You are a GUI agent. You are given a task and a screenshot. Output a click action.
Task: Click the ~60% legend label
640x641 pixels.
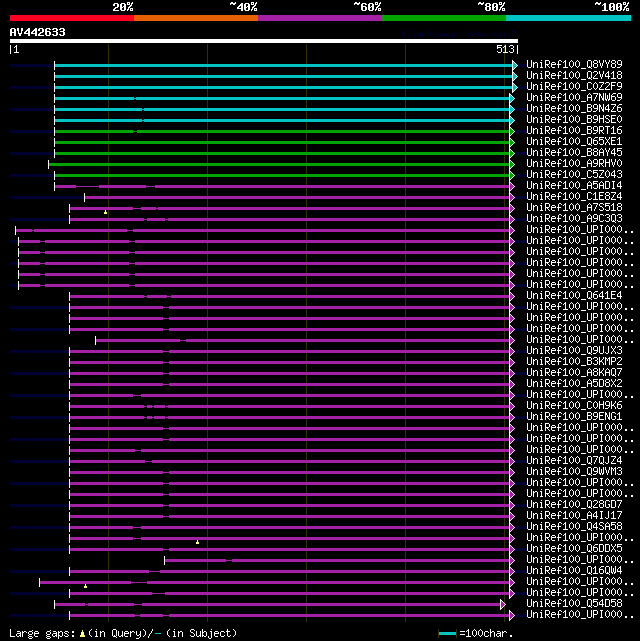pyautogui.click(x=367, y=7)
